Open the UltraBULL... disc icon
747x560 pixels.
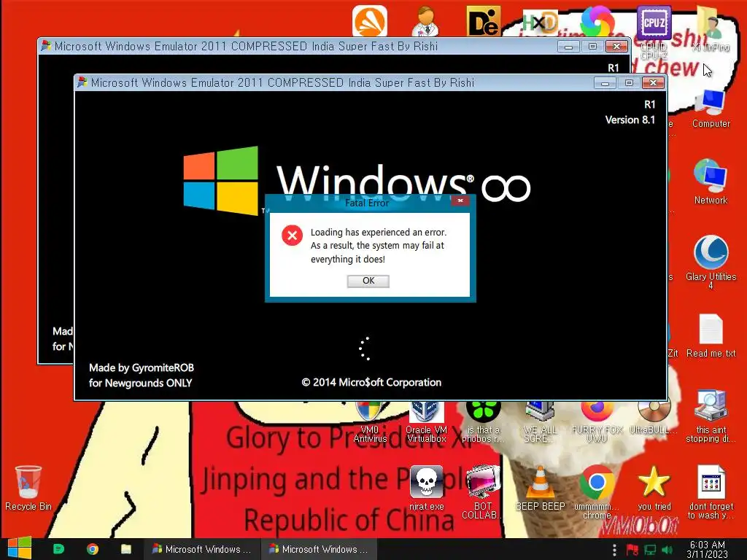(654, 419)
